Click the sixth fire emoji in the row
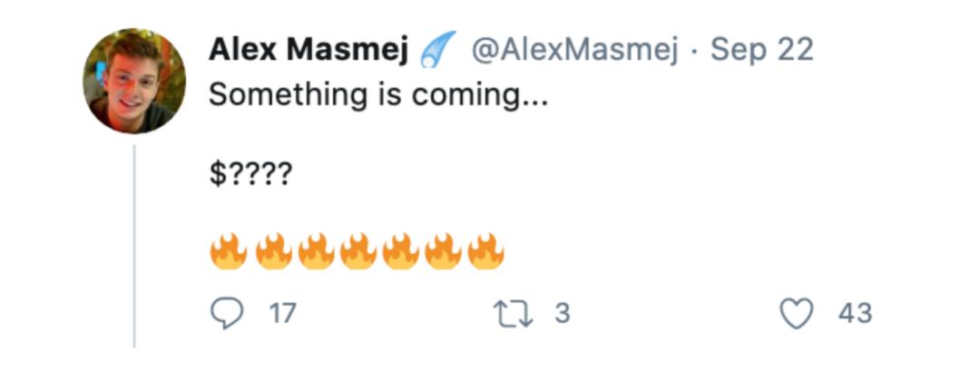980x371 pixels. point(443,251)
